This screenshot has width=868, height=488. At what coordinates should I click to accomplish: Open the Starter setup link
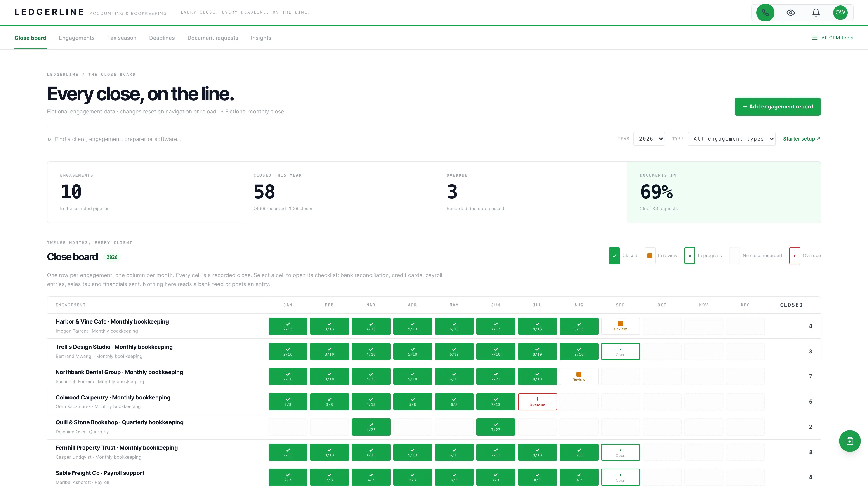(802, 139)
